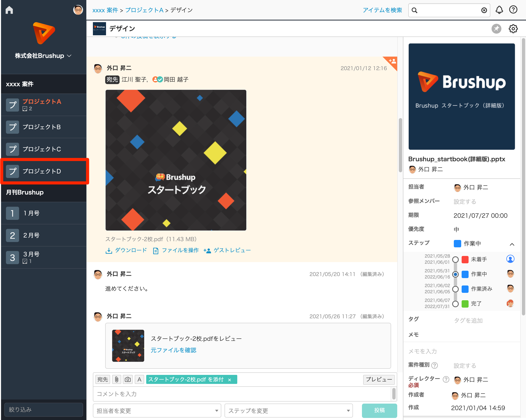
Task: Open item settings gear
Action: [513, 29]
